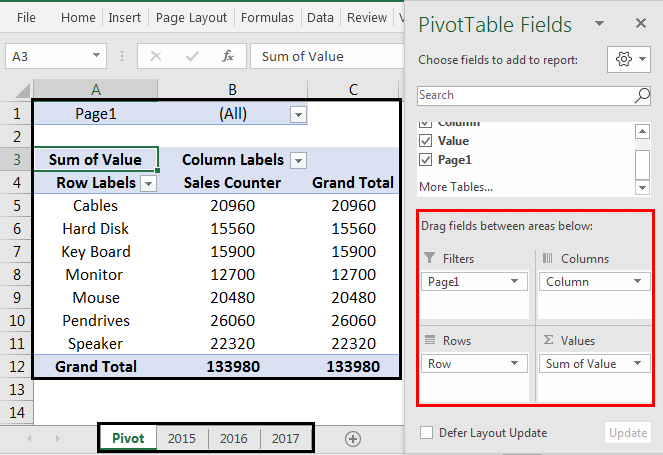Screen dimensions: 663x455
Task: Uncheck the Value field checkbox
Action: pos(425,140)
